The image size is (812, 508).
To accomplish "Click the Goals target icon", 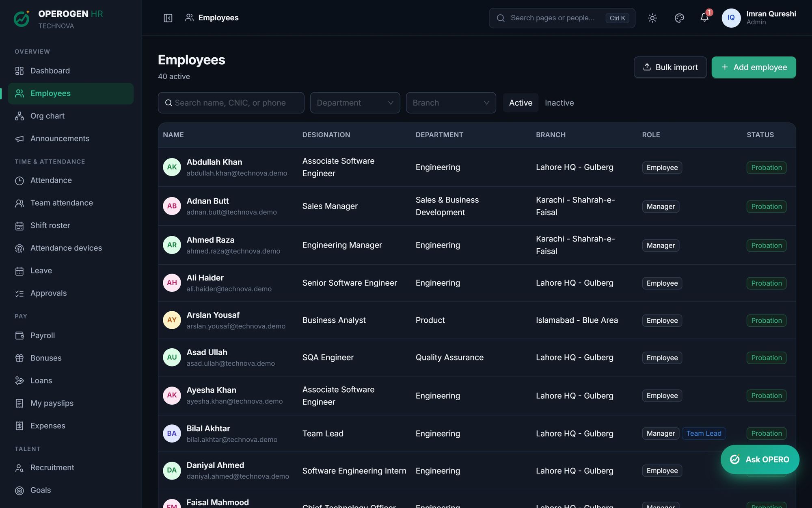I will pyautogui.click(x=19, y=491).
